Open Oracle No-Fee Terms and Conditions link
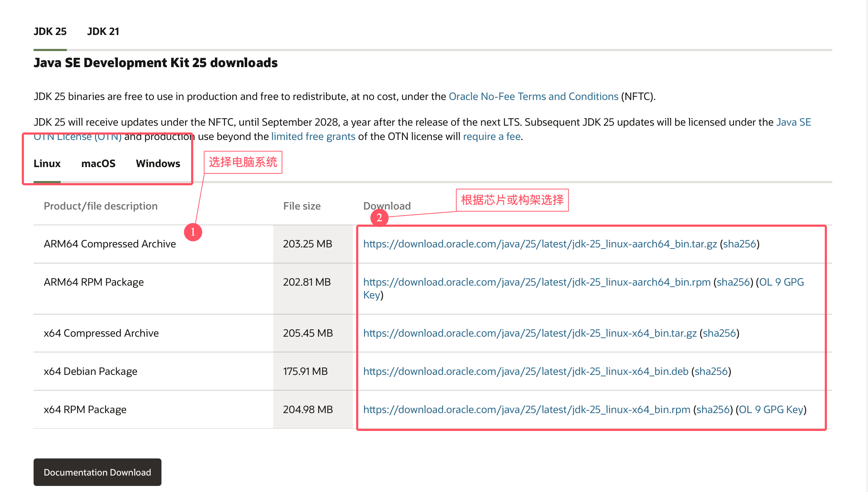 (x=533, y=96)
